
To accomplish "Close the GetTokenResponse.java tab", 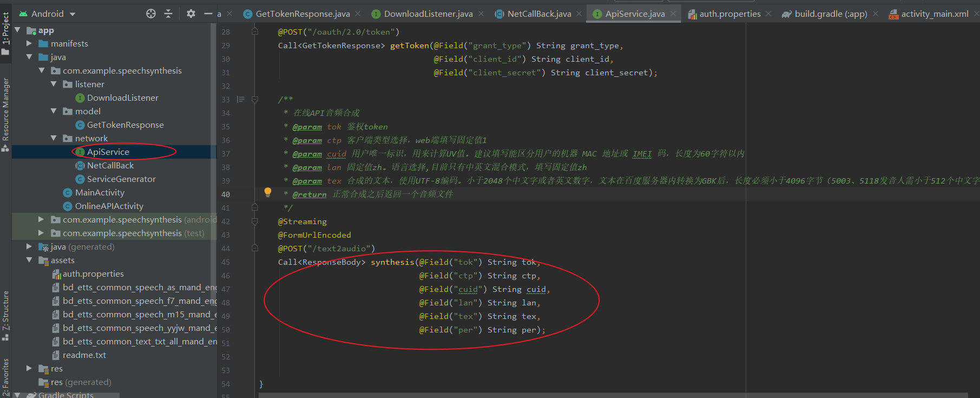I will click(359, 14).
